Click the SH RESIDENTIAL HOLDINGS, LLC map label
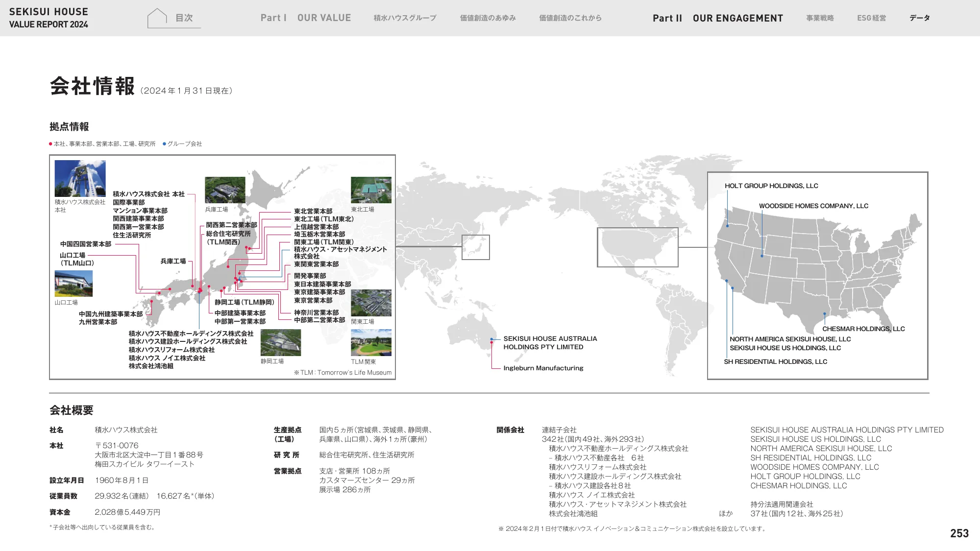The image size is (980, 551). click(x=775, y=362)
